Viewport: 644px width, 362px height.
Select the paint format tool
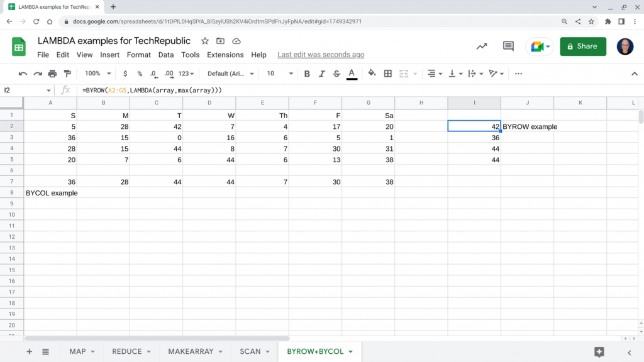[x=68, y=74]
